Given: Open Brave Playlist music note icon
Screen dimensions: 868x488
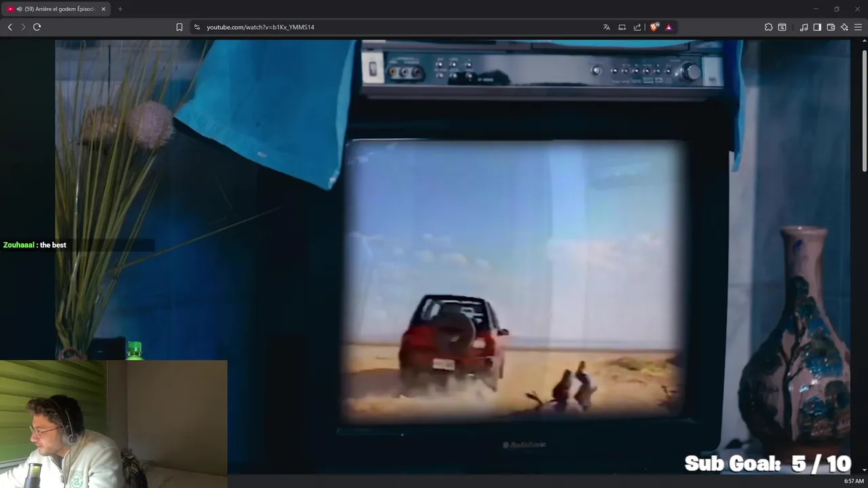Looking at the screenshot, I should pos(804,27).
